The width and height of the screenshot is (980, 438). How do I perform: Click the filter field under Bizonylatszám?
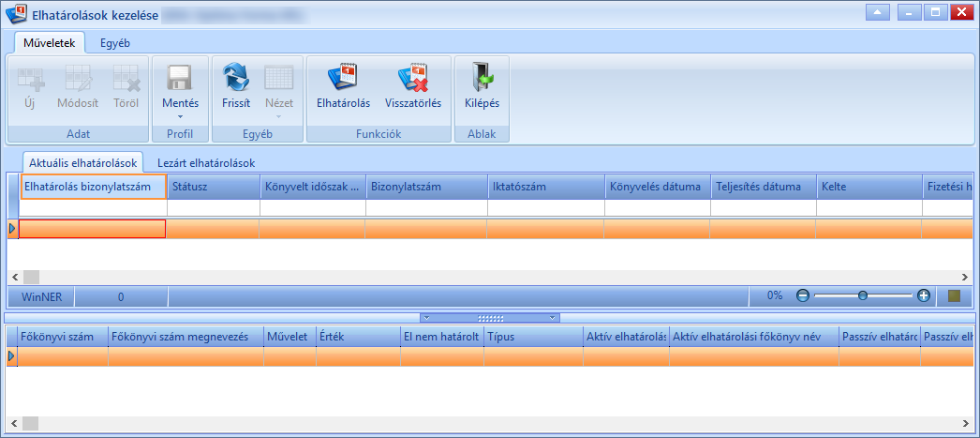(426, 207)
